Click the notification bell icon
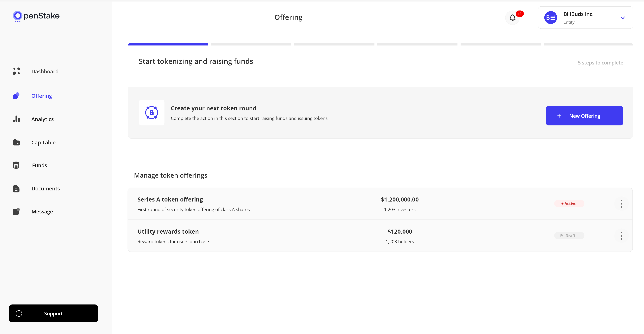This screenshot has height=334, width=644. pyautogui.click(x=512, y=18)
